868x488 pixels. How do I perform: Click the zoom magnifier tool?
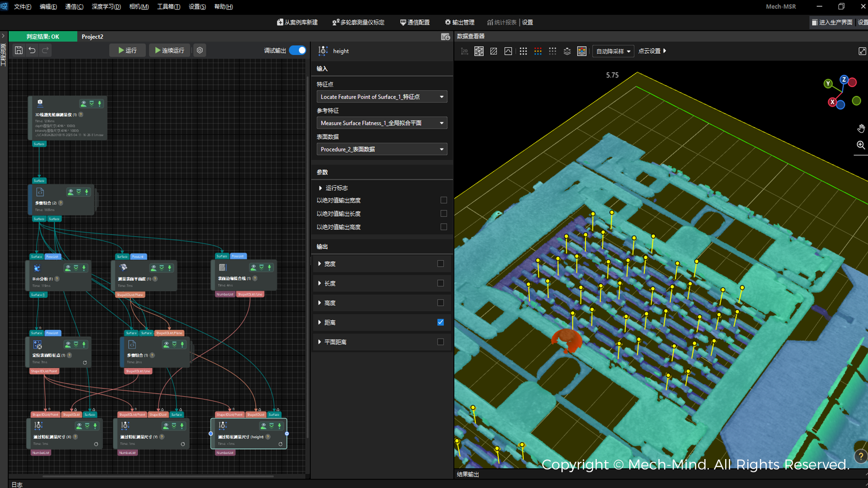(x=861, y=145)
